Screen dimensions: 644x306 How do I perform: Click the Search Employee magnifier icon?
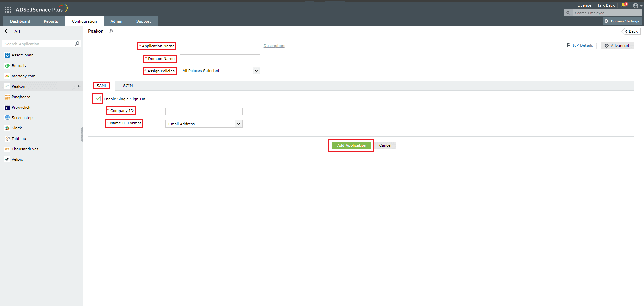click(568, 13)
